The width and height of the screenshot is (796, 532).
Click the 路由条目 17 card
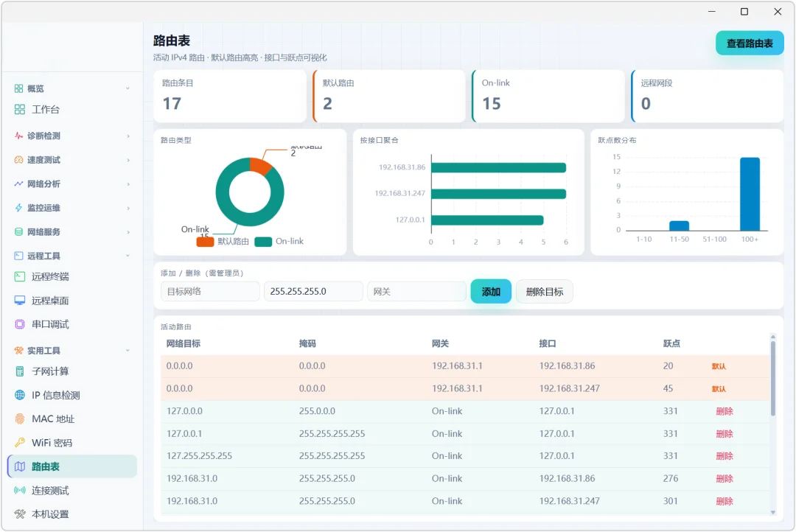(x=230, y=96)
